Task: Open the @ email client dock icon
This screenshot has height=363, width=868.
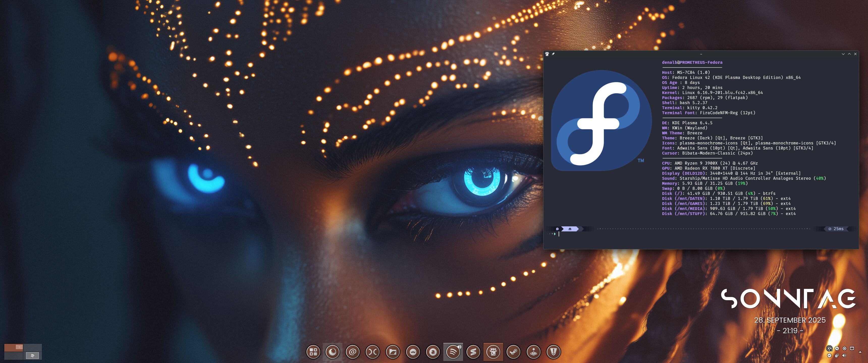Action: tap(352, 352)
